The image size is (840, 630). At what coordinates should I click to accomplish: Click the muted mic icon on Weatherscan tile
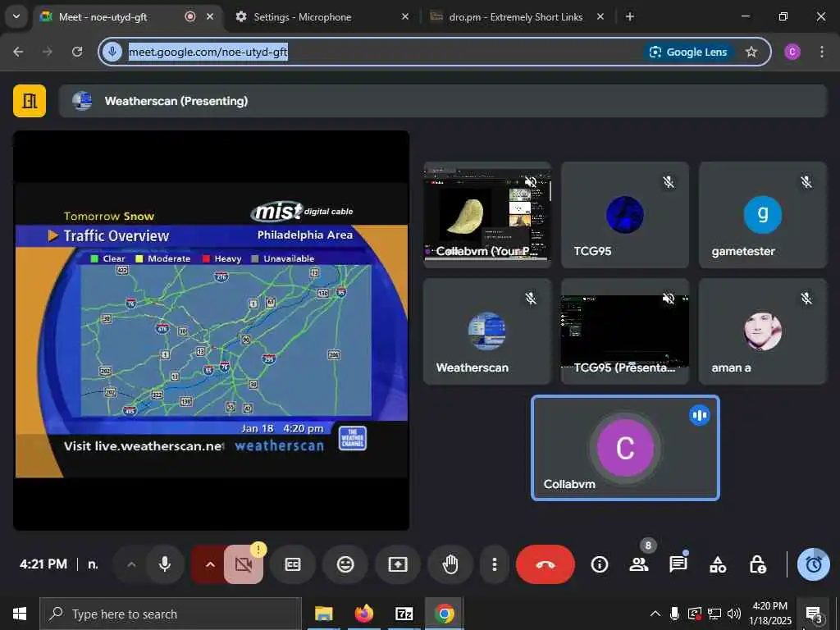click(531, 299)
